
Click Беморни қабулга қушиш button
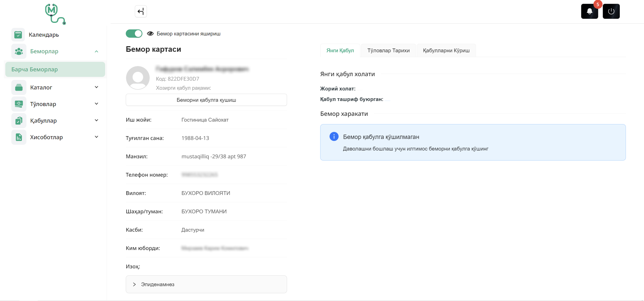point(206,100)
